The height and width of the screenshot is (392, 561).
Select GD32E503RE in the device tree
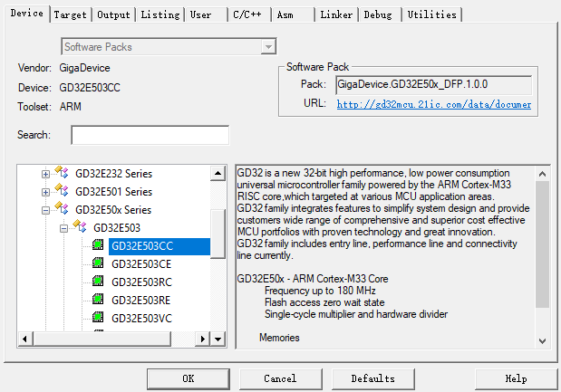coord(141,301)
